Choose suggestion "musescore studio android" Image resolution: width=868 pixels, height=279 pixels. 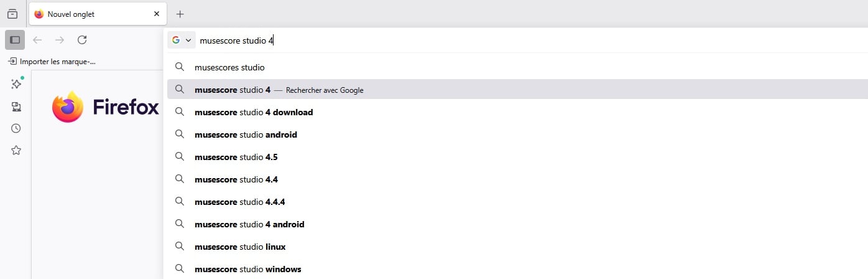coord(246,135)
